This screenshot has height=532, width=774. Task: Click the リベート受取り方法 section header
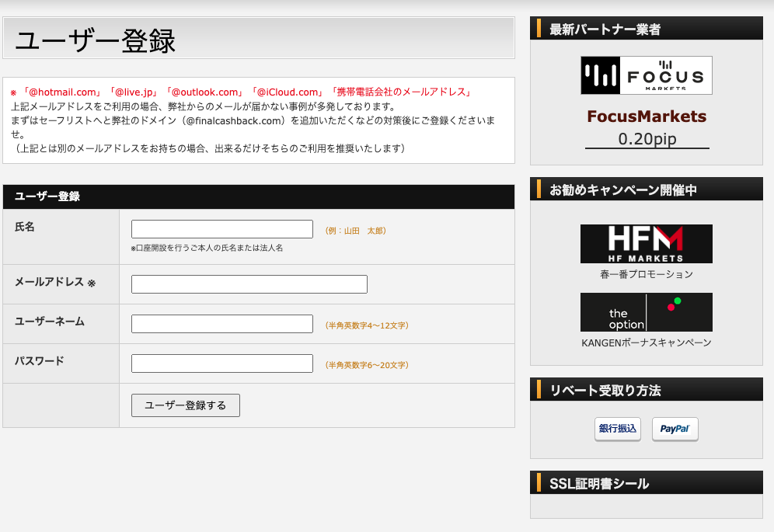pos(605,390)
